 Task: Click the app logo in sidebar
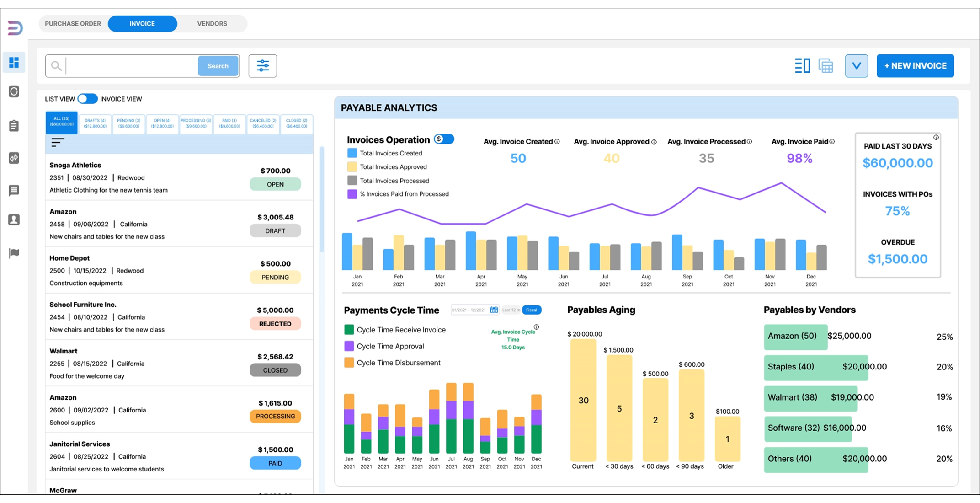tap(15, 28)
